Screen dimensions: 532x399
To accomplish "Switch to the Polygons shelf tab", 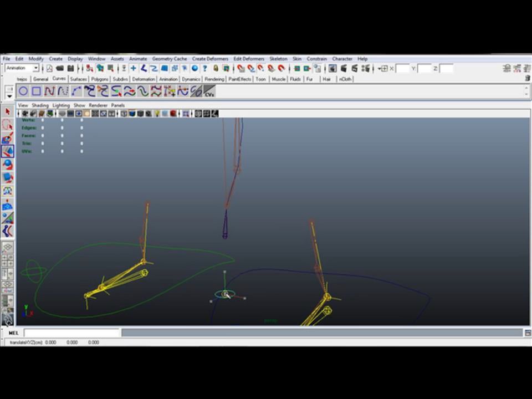I will (99, 79).
